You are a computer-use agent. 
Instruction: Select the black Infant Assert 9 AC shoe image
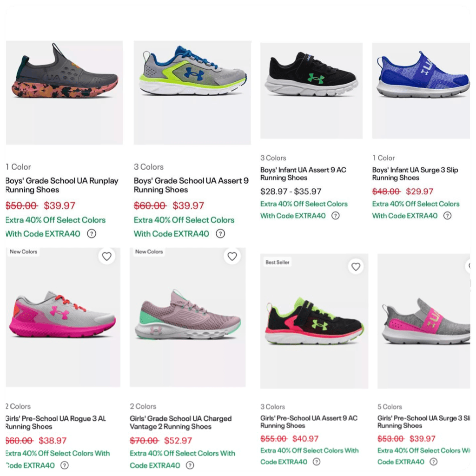pyautogui.click(x=311, y=91)
